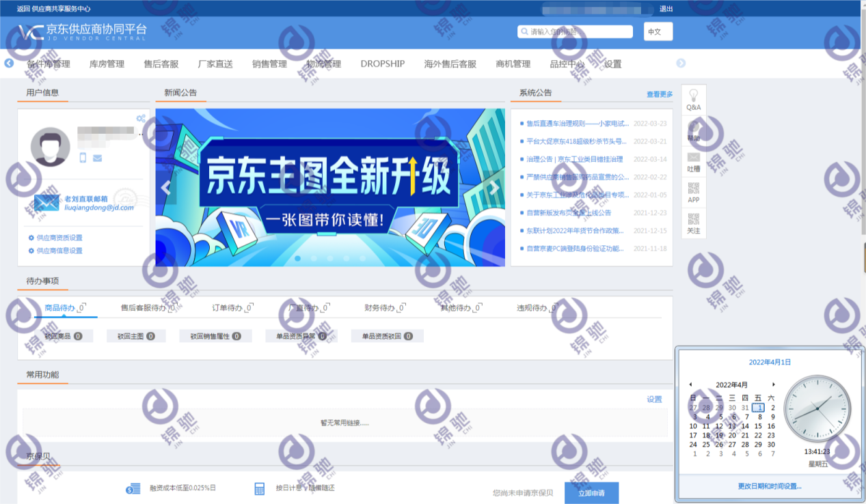Open 查看更多 link for system announcements
The width and height of the screenshot is (866, 504).
658,93
